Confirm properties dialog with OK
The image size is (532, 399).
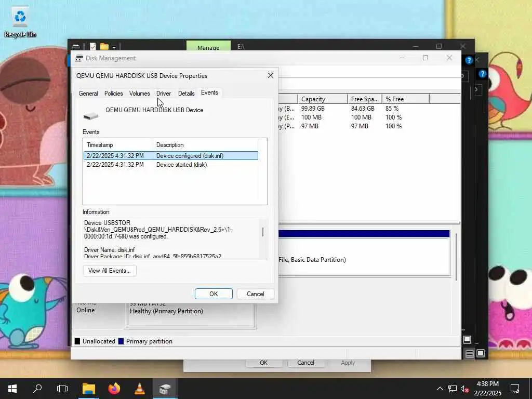pos(214,294)
